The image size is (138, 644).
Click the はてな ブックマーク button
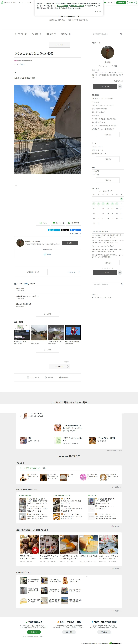coord(54,230)
